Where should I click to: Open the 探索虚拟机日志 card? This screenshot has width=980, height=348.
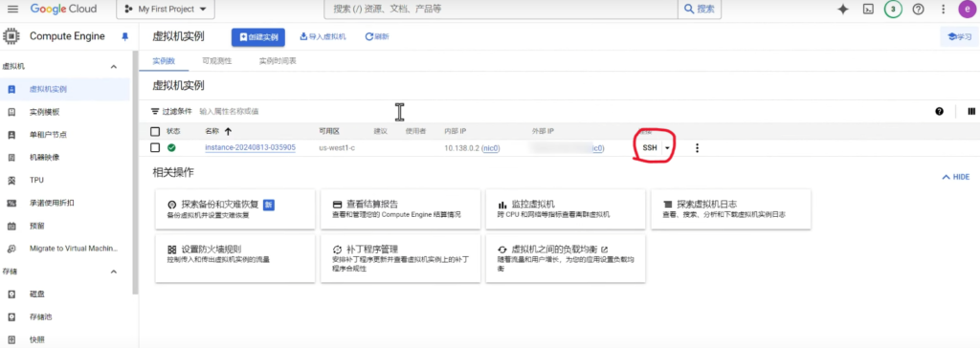click(730, 209)
